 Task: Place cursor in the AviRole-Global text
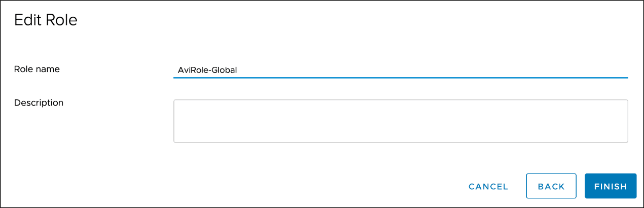tap(207, 70)
